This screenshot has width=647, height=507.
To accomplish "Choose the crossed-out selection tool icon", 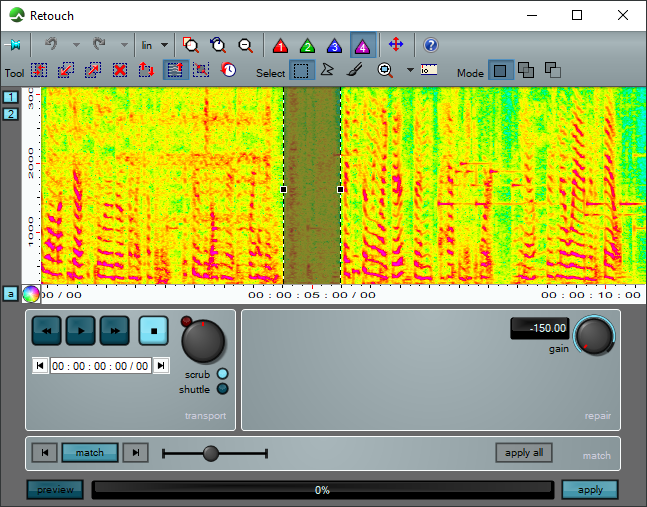I will click(x=201, y=70).
